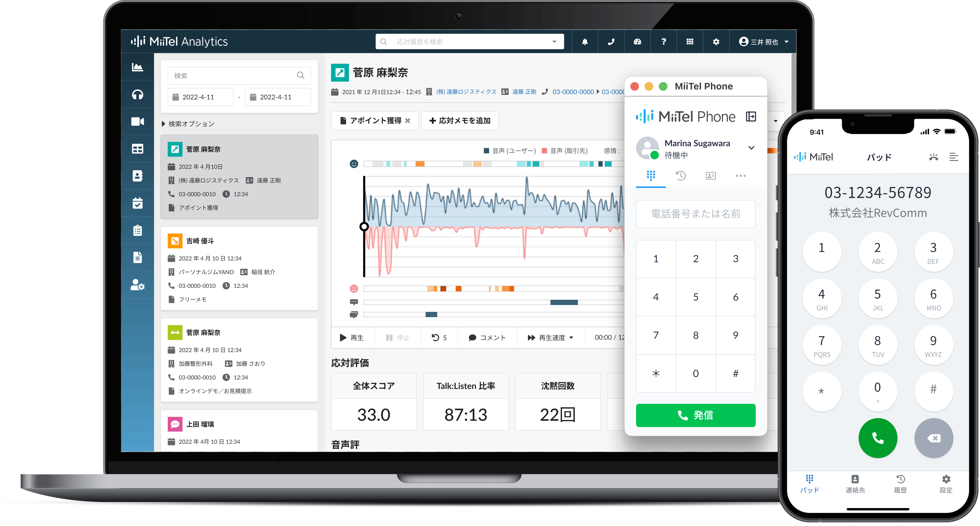
Task: Tap パッド tab on iPhone bottom bar
Action: pyautogui.click(x=809, y=484)
